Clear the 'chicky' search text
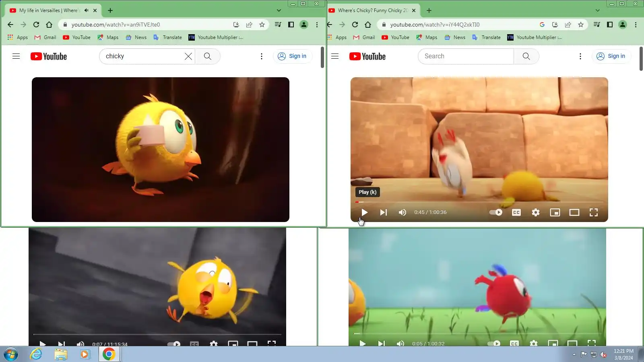This screenshot has width=644, height=362. [x=188, y=56]
